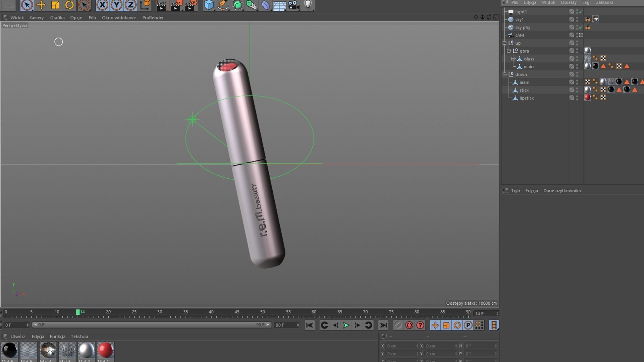The height and width of the screenshot is (362, 644).
Task: Open Utwórz menu in material manager
Action: pos(18,337)
